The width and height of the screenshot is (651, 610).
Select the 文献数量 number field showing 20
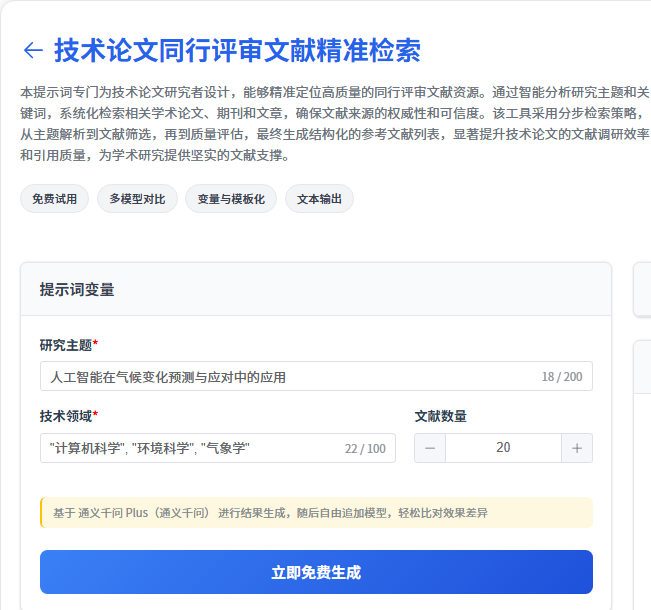(x=503, y=448)
